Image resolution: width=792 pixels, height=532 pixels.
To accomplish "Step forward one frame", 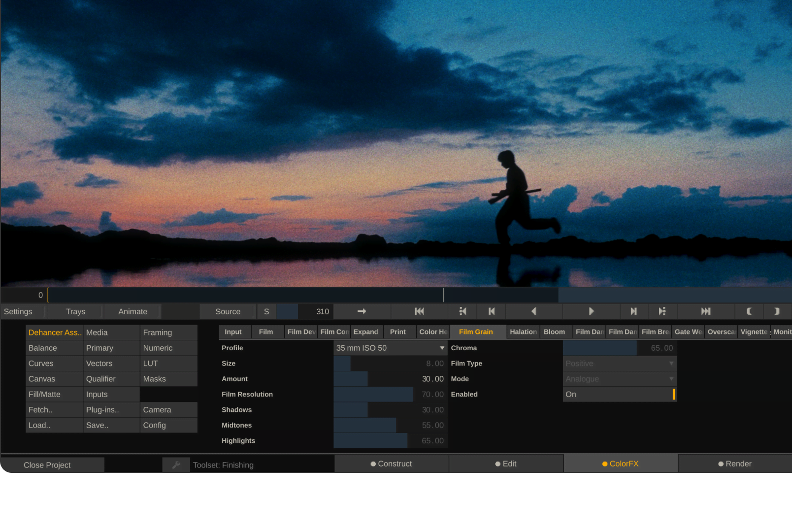I will pos(634,311).
